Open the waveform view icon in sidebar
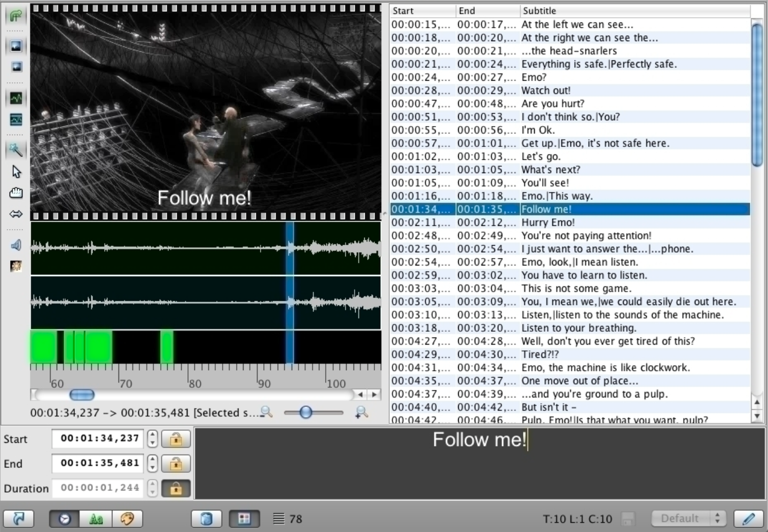This screenshot has width=768, height=532. 16,98
